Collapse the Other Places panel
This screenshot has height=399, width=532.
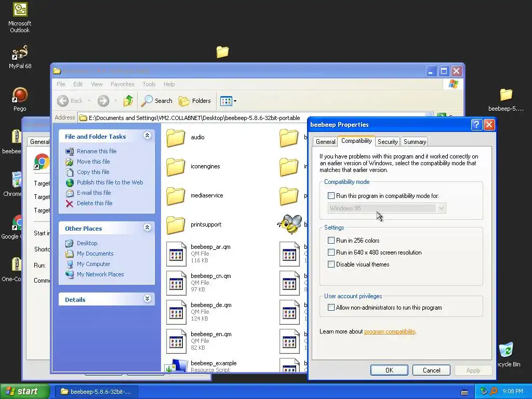point(147,228)
